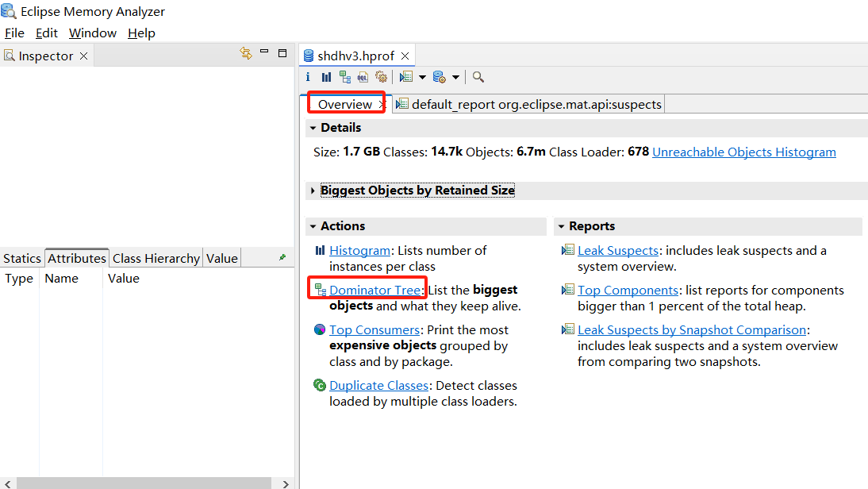This screenshot has width=868, height=489.
Task: Open the Help menu
Action: [x=141, y=33]
